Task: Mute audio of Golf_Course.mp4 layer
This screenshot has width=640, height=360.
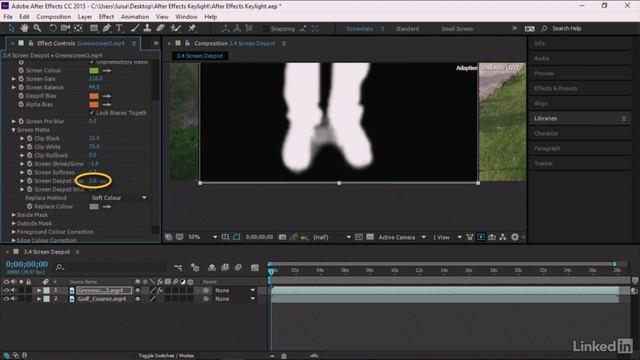Action: coord(13,299)
